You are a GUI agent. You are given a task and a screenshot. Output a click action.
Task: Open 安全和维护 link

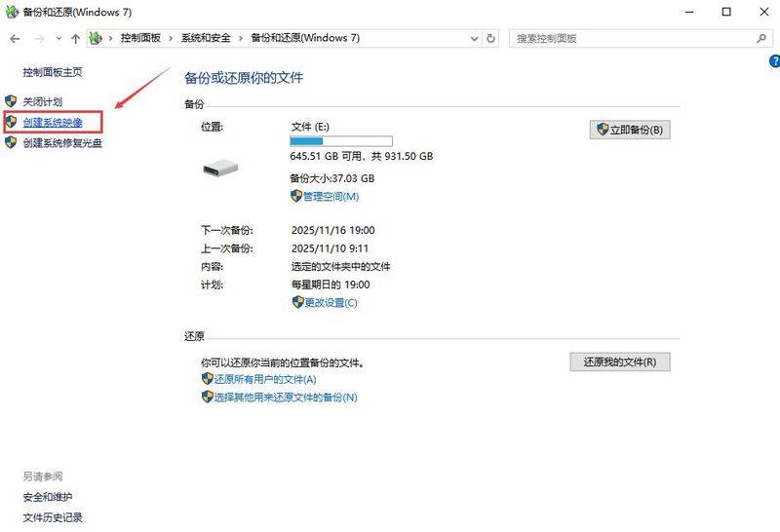47,497
